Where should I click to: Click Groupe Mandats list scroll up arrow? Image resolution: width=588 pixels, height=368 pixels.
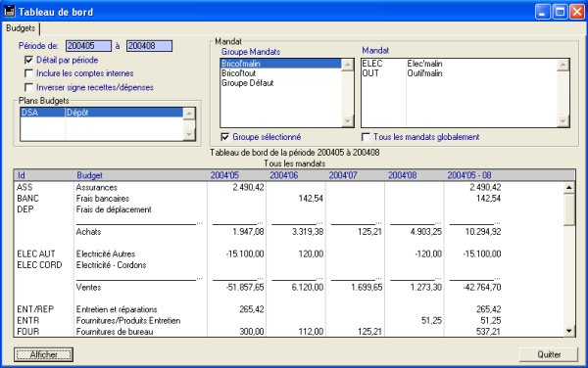tap(348, 65)
